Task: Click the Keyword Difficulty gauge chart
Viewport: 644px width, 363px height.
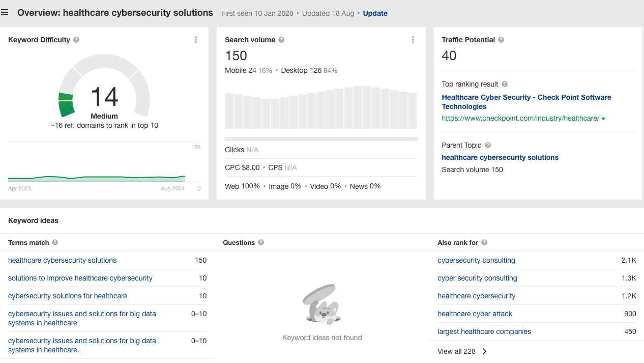Action: (x=104, y=92)
